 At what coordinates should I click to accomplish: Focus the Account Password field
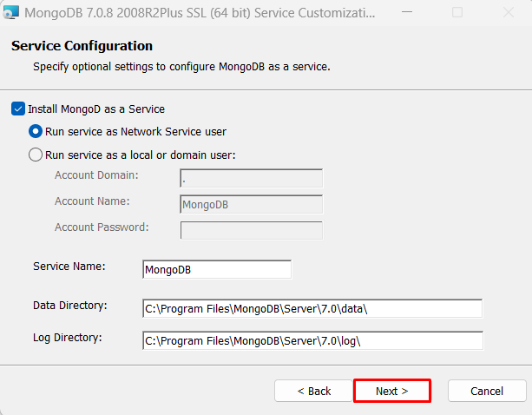pos(251,230)
